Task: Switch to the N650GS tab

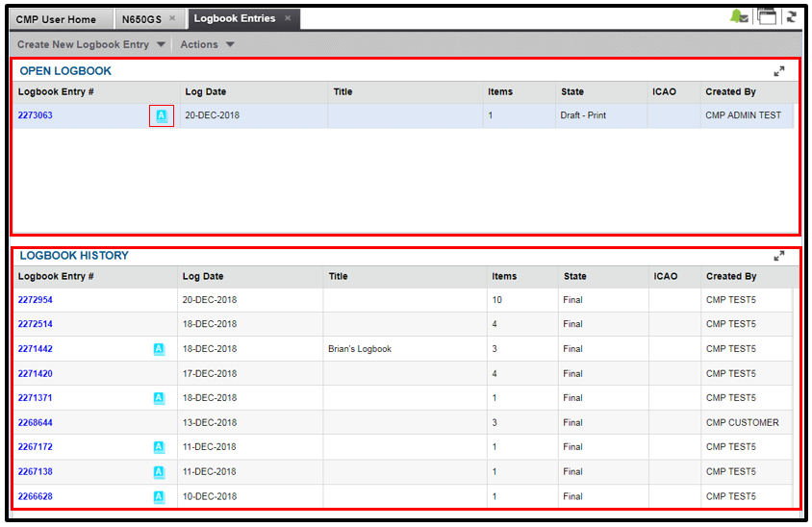Action: [x=141, y=19]
